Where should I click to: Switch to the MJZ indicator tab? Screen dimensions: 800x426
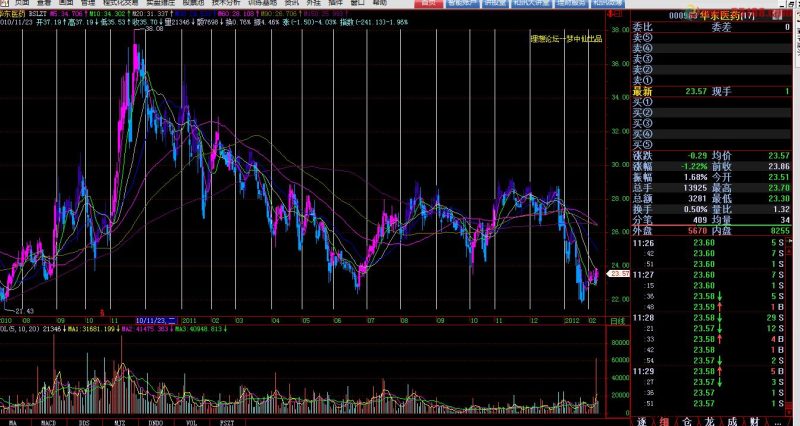tap(120, 422)
